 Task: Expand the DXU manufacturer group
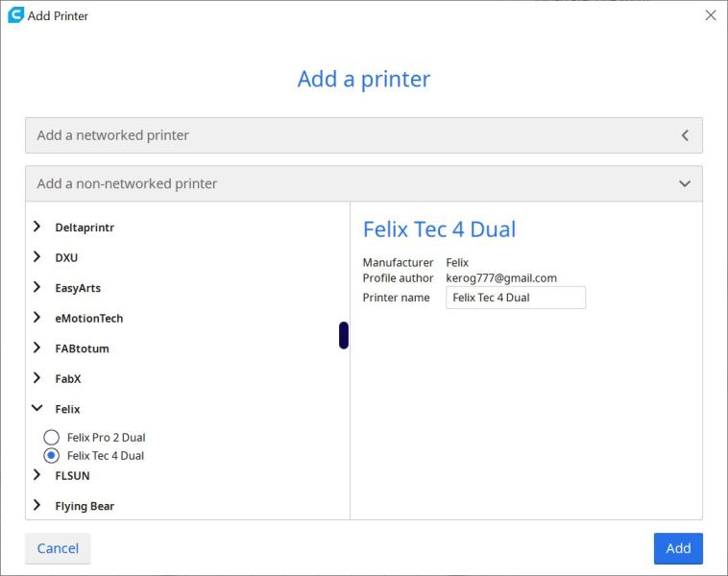coord(37,257)
